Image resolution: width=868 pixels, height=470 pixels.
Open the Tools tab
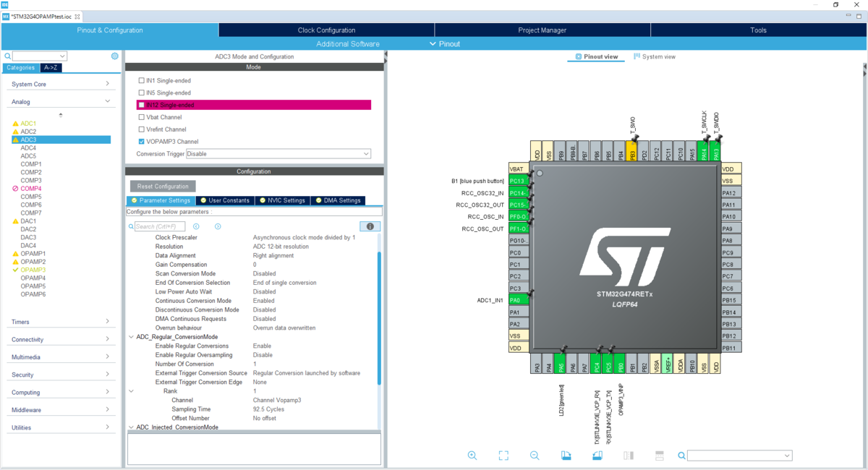[758, 30]
